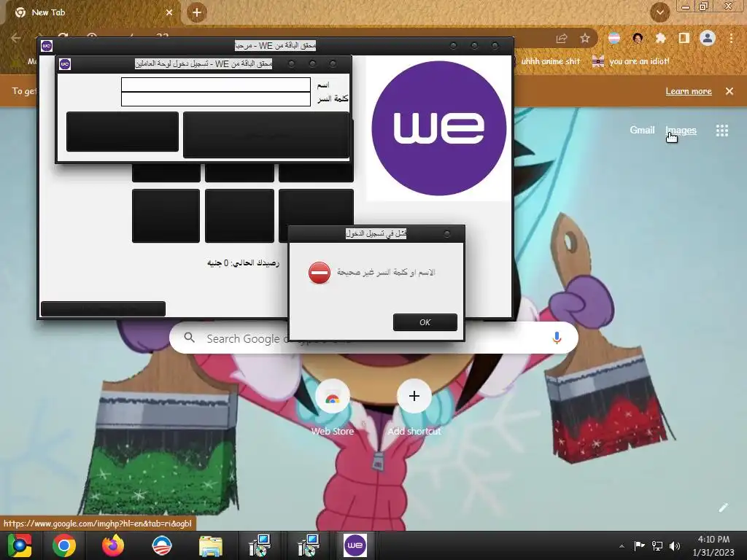Dismiss the infobar with its X
Image resolution: width=747 pixels, height=560 pixels.
pos(729,91)
